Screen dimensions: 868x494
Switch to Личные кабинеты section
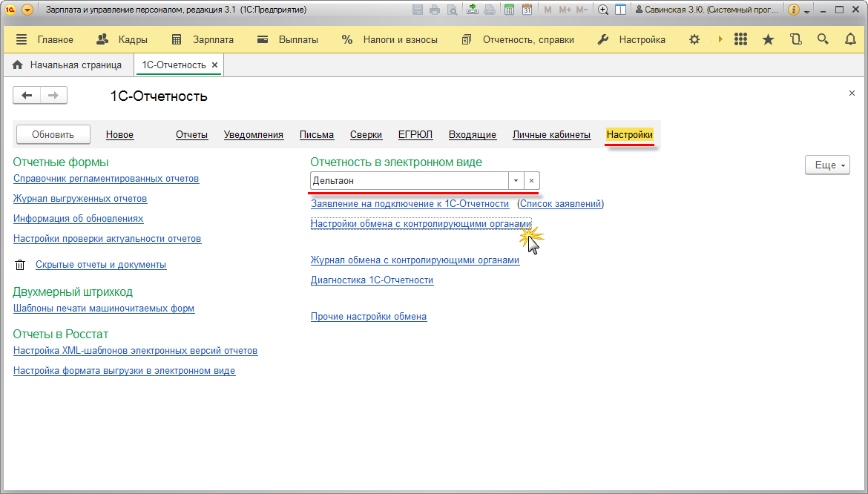551,134
